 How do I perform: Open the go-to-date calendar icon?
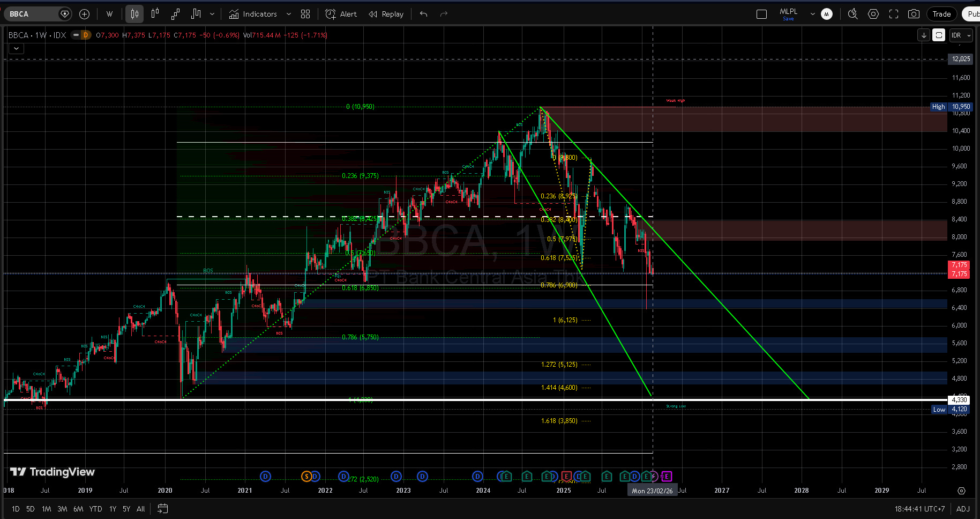click(163, 509)
